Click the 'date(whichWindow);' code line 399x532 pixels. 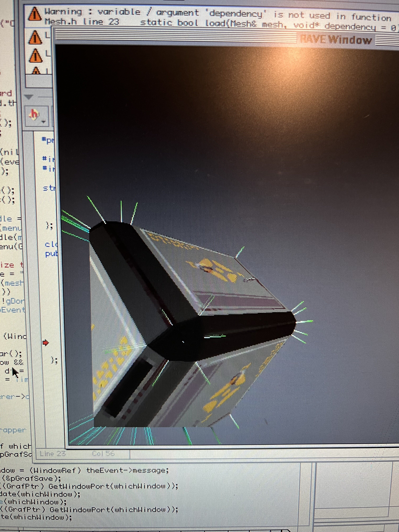pos(40,494)
